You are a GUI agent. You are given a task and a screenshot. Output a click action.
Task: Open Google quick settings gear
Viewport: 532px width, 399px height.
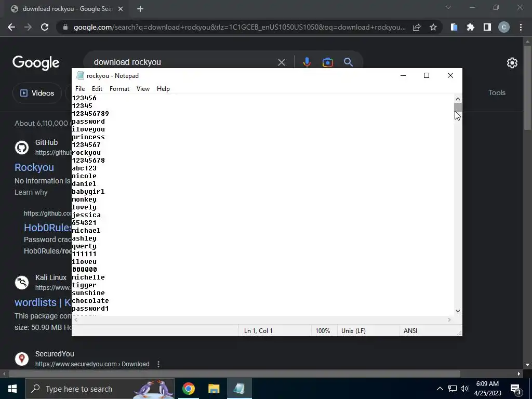coord(512,63)
